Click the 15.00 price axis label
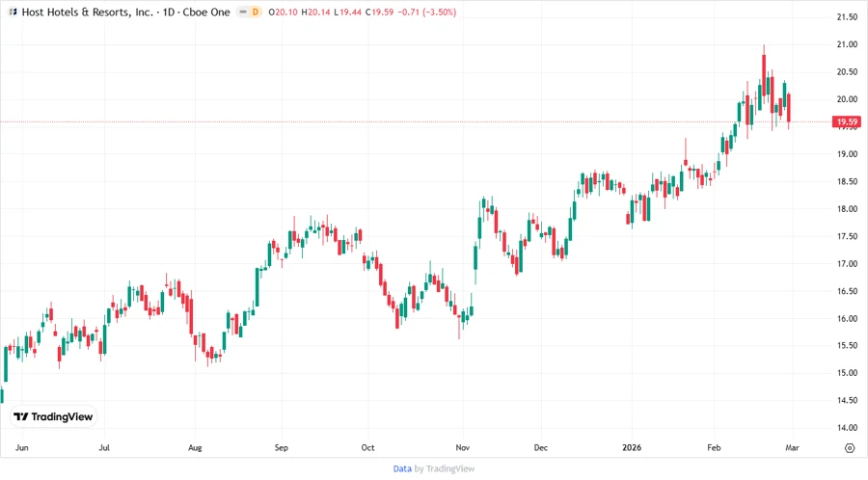868x480 pixels. [847, 373]
